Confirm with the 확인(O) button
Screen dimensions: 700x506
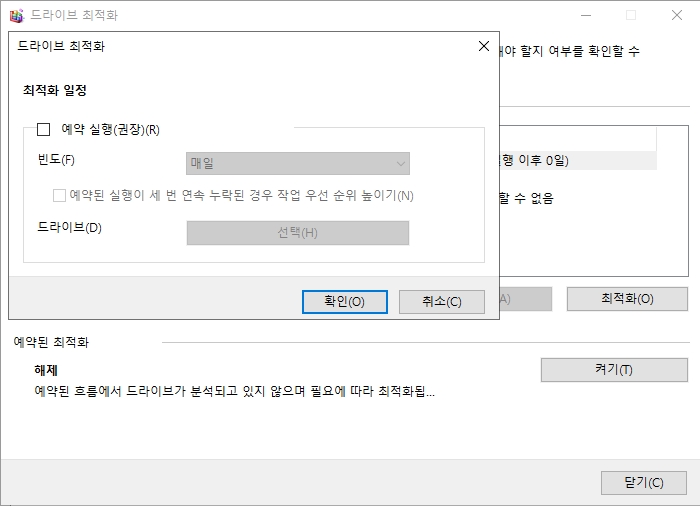(x=345, y=302)
